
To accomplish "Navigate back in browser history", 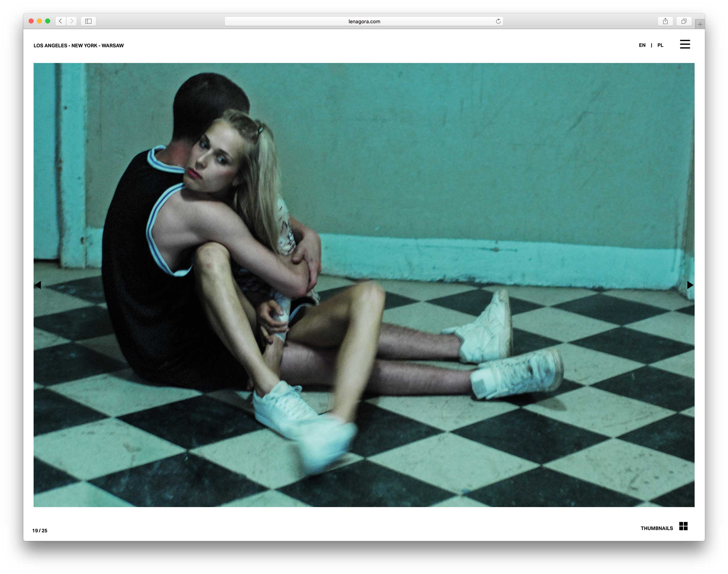I will tap(61, 21).
